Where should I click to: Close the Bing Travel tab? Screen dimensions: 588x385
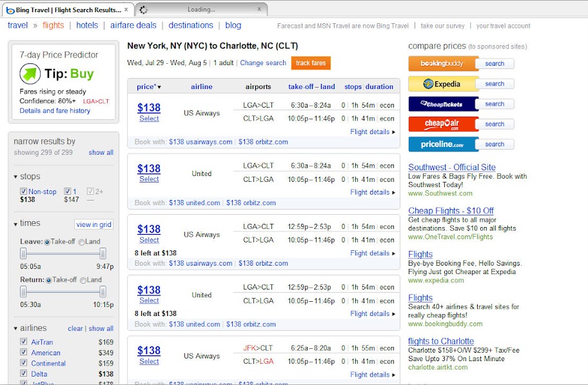(x=126, y=10)
